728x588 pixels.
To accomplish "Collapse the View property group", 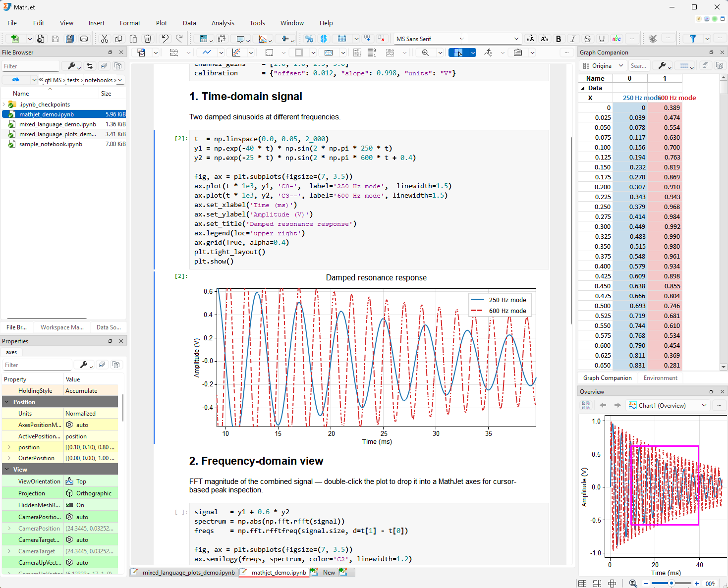I will click(x=7, y=469).
